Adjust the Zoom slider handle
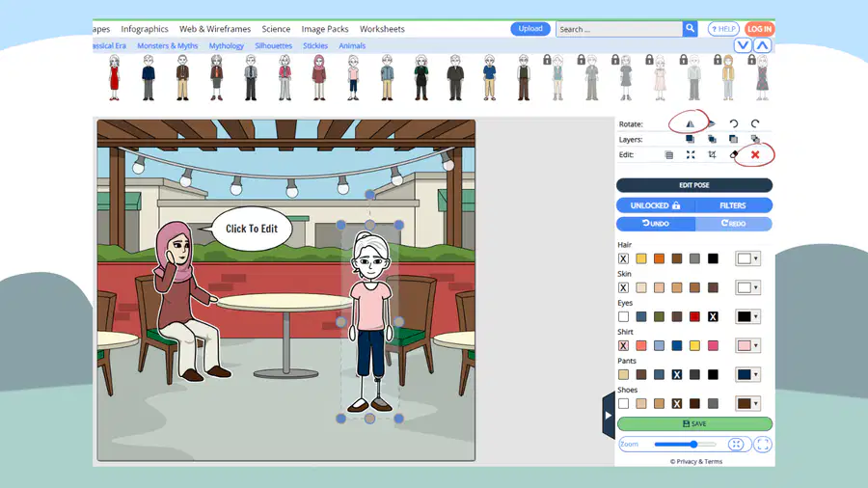This screenshot has width=868, height=488. [693, 444]
